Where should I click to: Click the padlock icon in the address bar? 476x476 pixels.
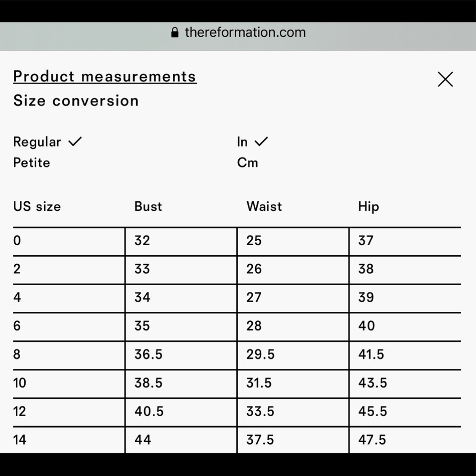[175, 32]
